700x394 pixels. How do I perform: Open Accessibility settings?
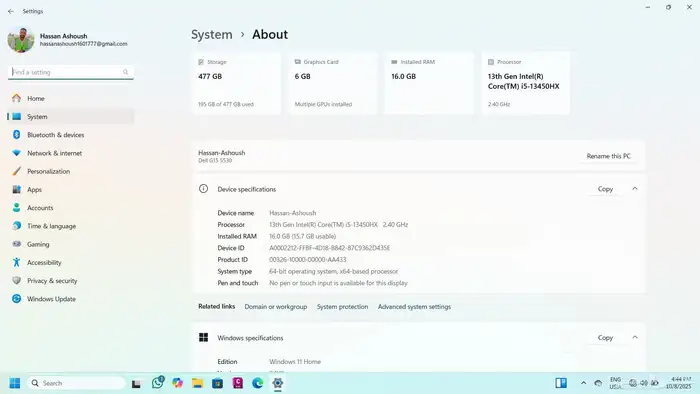71,263
